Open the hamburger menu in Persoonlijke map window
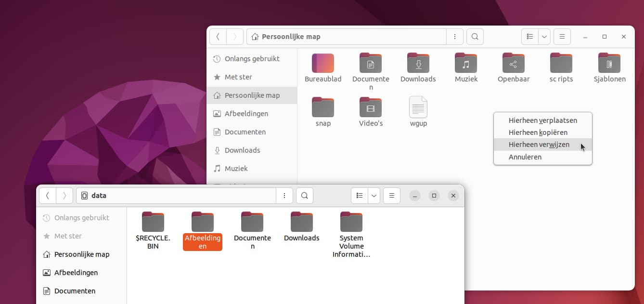 point(562,37)
